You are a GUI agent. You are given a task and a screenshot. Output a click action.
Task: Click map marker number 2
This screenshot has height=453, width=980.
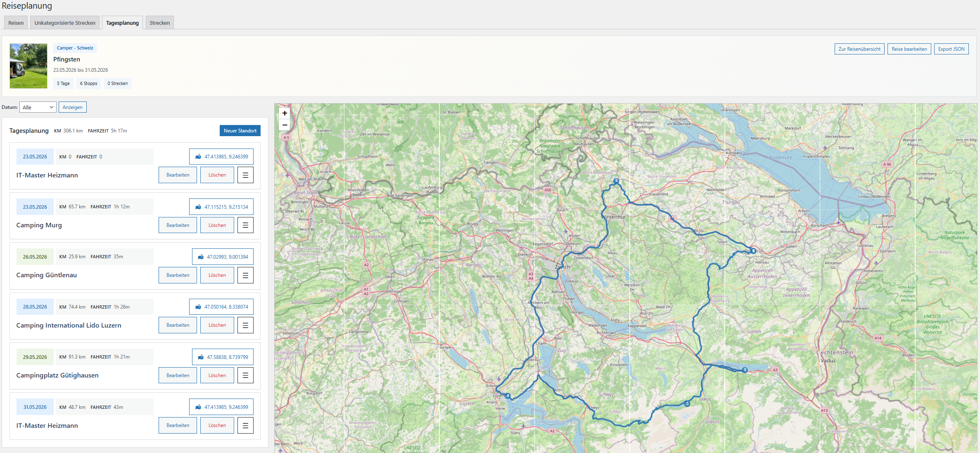tap(745, 370)
